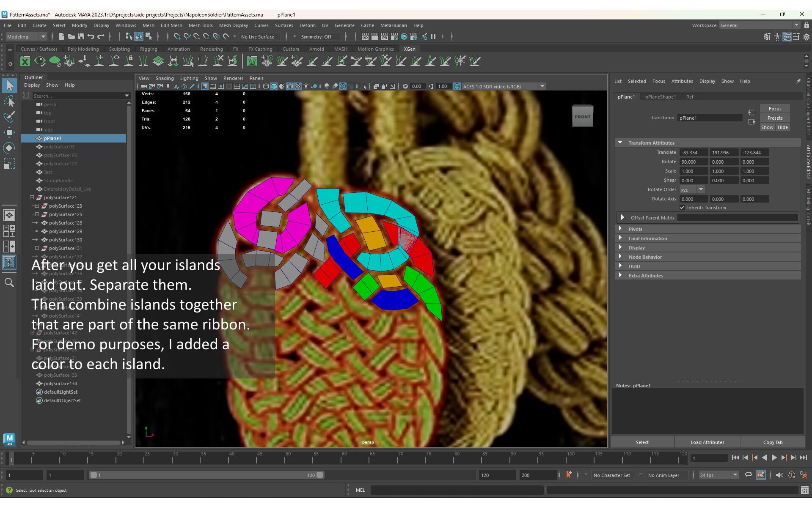The height and width of the screenshot is (507, 812).
Task: Choose the Rotate tool in the toolbox
Action: pos(9,148)
